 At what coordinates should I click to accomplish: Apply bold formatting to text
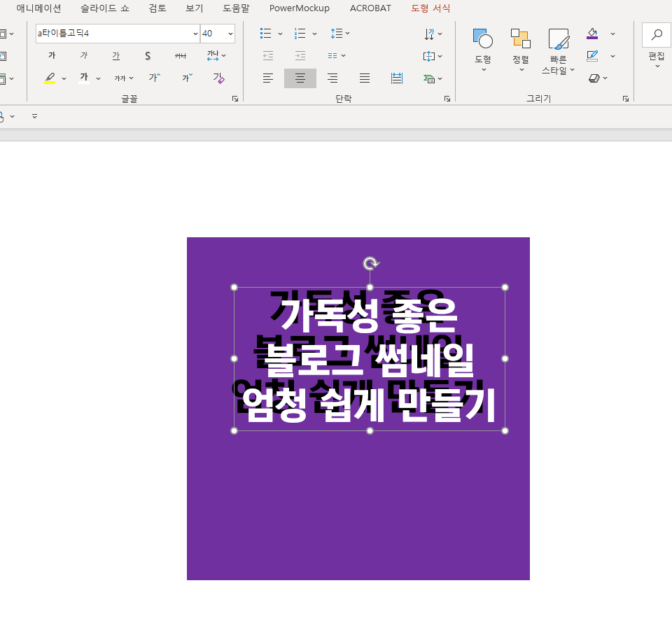(52, 55)
